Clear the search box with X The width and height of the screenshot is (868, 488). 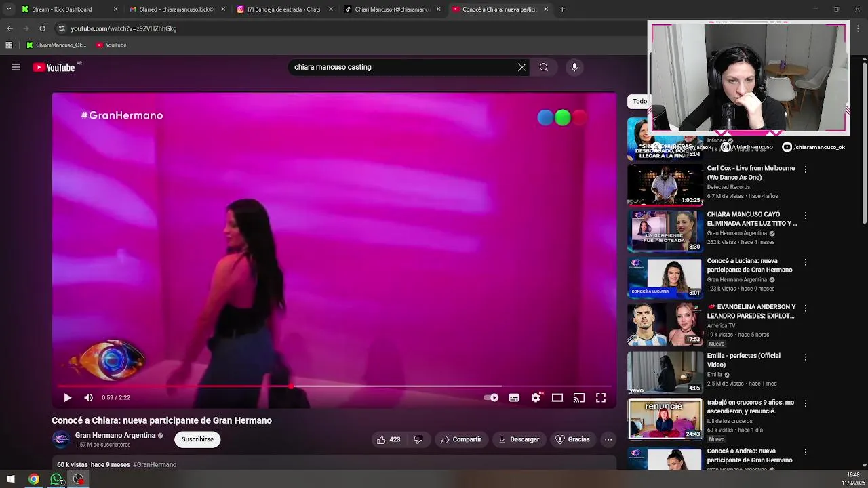point(522,67)
